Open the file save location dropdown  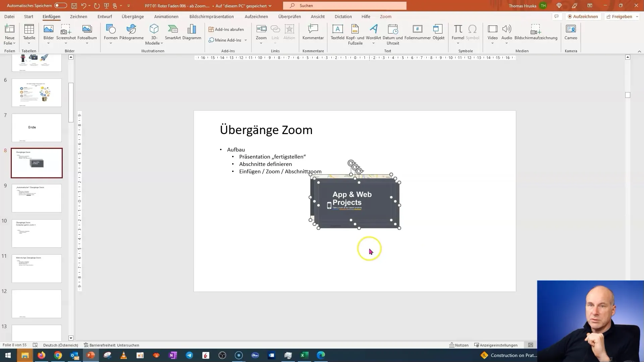coord(270,6)
